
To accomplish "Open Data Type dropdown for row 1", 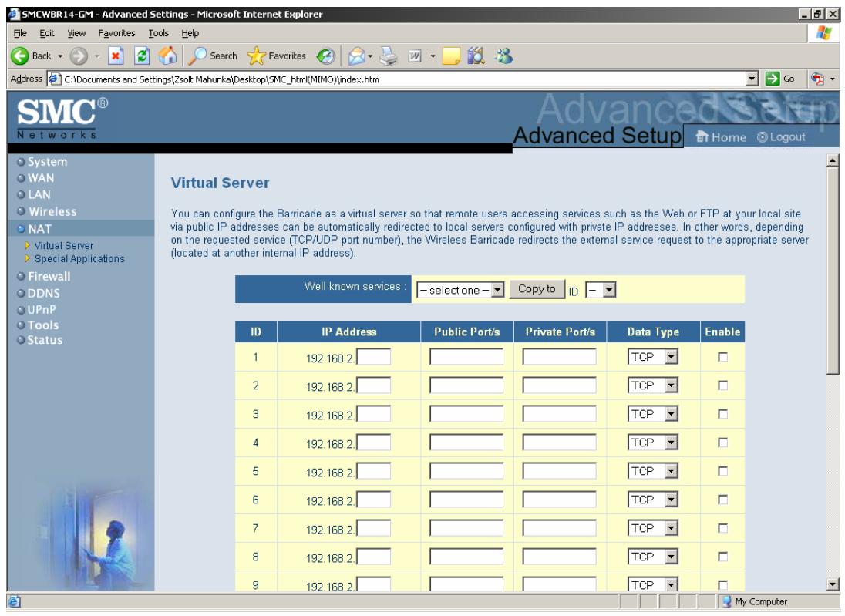I will 652,357.
